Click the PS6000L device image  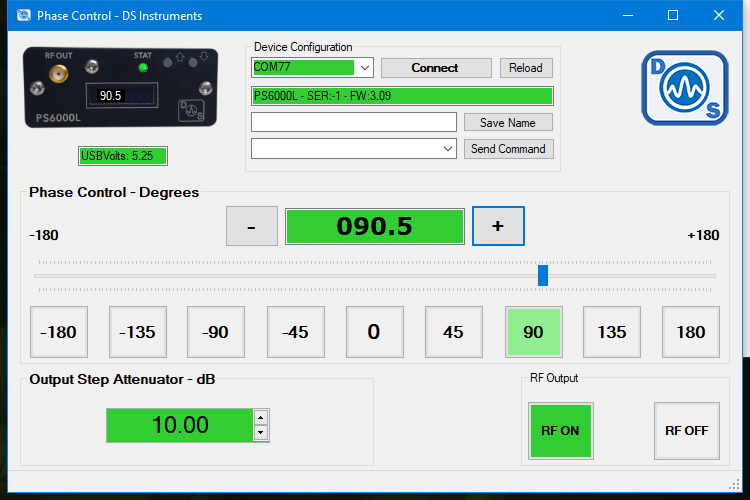click(x=121, y=88)
